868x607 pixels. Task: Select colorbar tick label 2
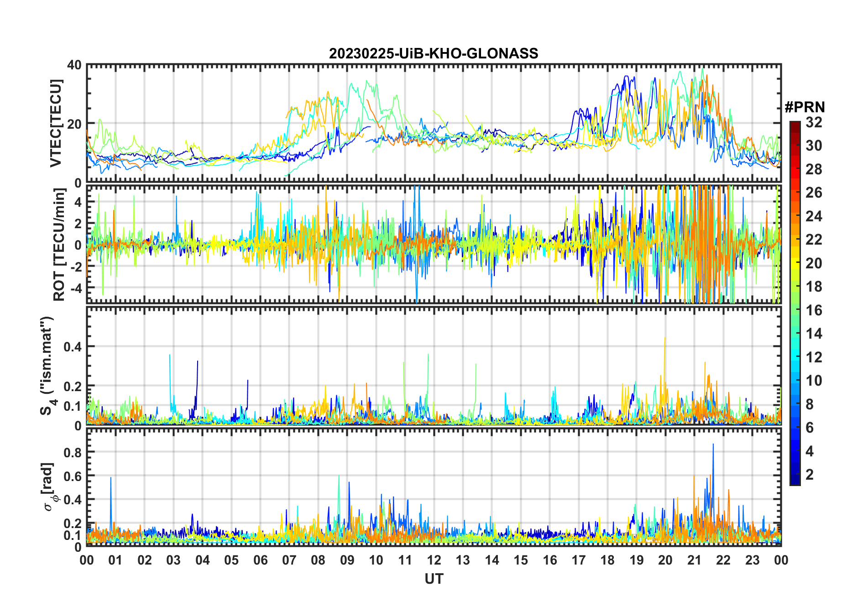click(x=810, y=475)
